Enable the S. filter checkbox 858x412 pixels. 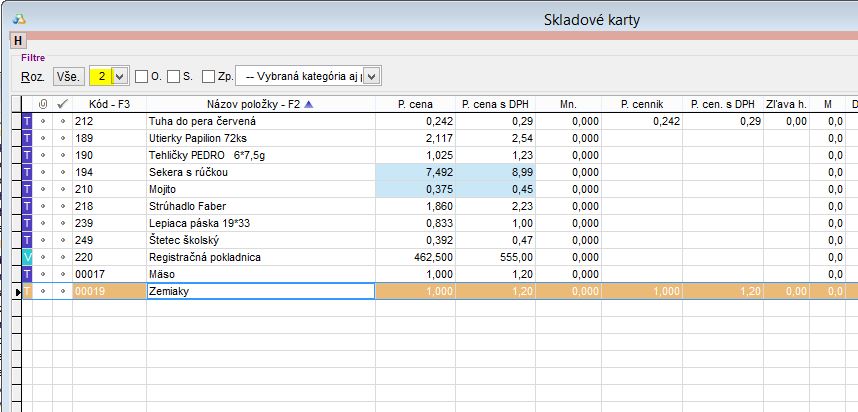pos(173,76)
